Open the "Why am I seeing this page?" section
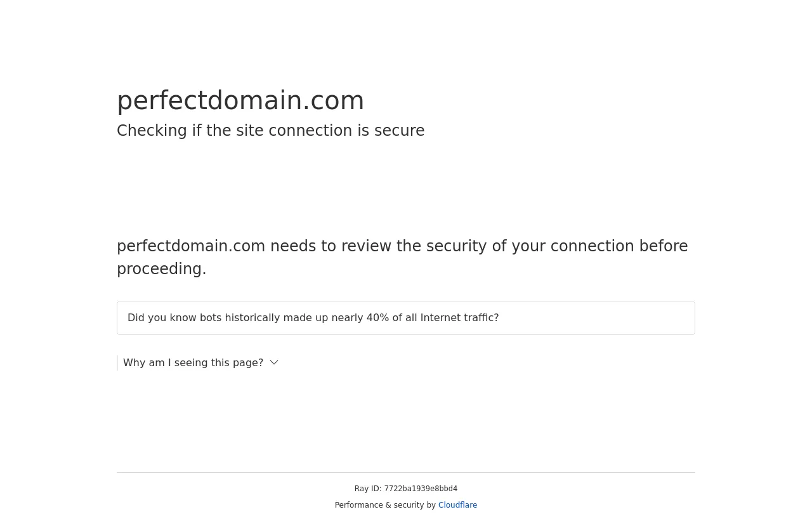The height and width of the screenshot is (521, 812). [193, 363]
